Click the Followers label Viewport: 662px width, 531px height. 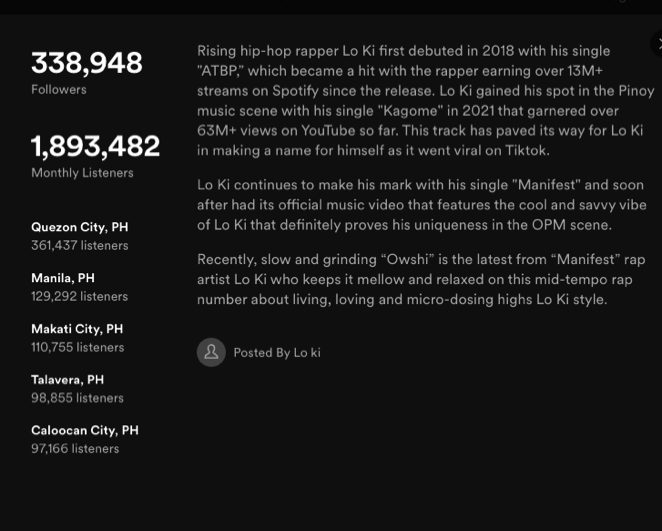59,89
